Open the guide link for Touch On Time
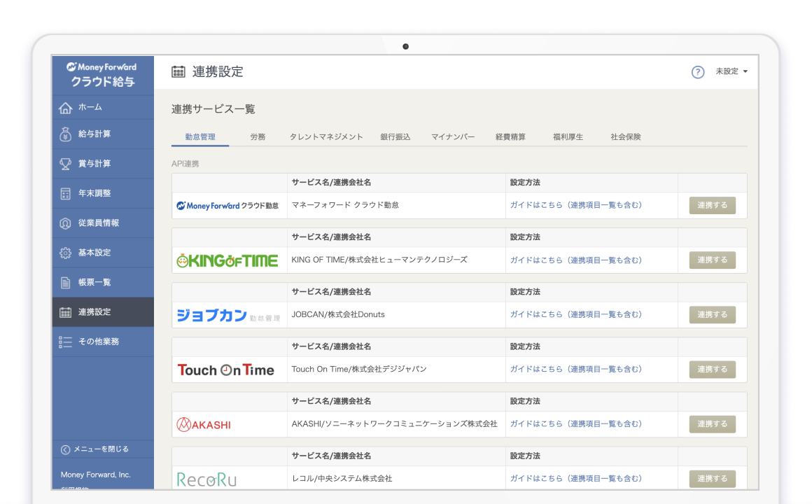The image size is (812, 504). pyautogui.click(x=576, y=370)
